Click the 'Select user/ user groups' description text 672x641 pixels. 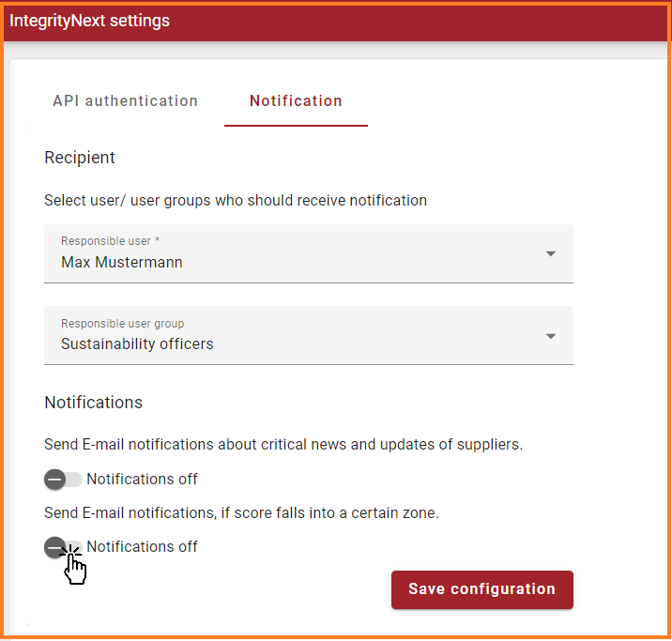coord(236,200)
